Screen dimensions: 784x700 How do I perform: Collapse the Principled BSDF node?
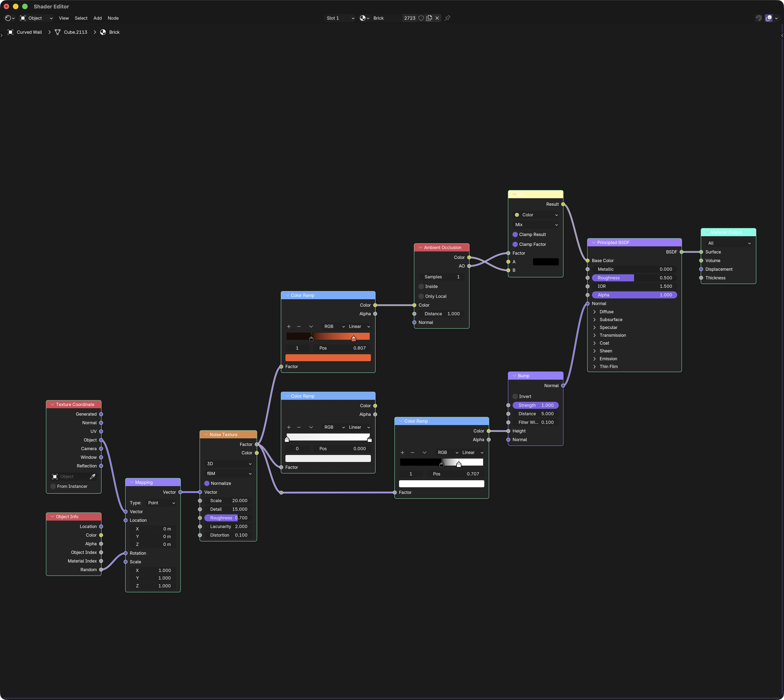[x=594, y=243]
